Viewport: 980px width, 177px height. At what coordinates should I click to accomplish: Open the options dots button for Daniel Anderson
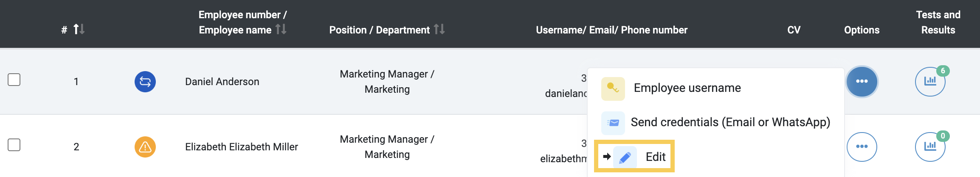coord(862,82)
